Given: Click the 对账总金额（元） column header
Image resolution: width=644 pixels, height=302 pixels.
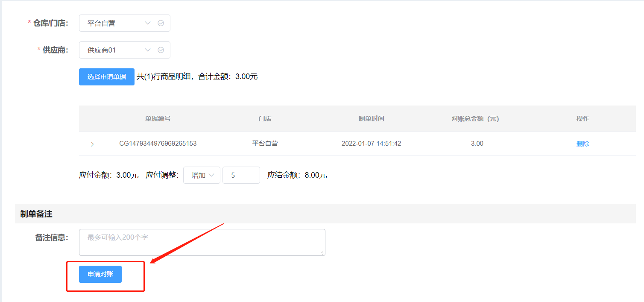Looking at the screenshot, I should (x=475, y=119).
